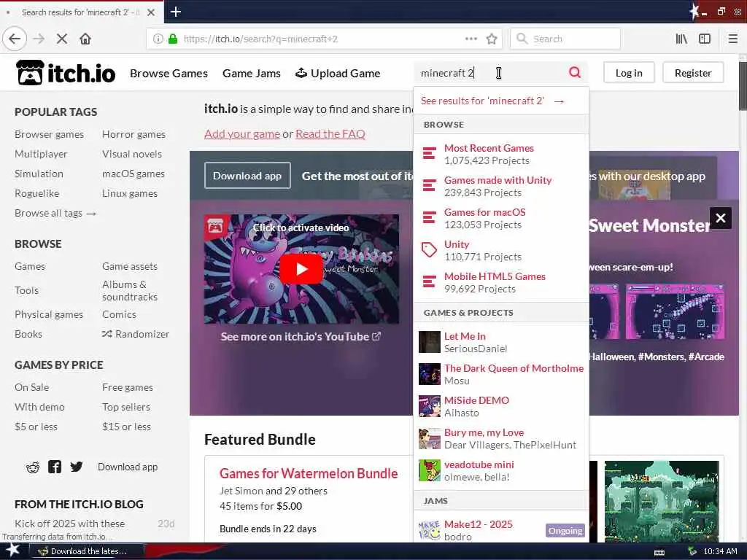747x560 pixels.
Task: Click the Log in button
Action: [628, 73]
